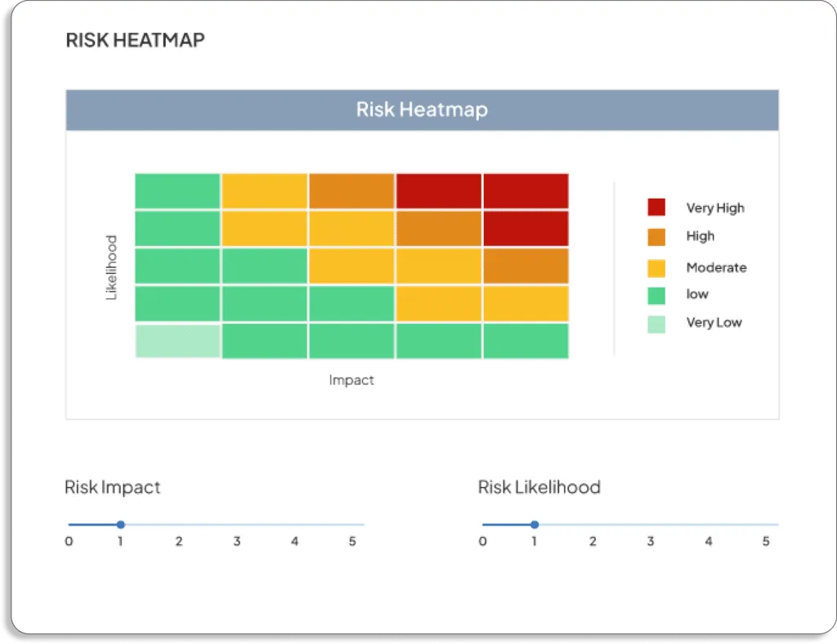The image size is (837, 644).
Task: Click the Risk Likelihood slider handle
Action: 535,525
